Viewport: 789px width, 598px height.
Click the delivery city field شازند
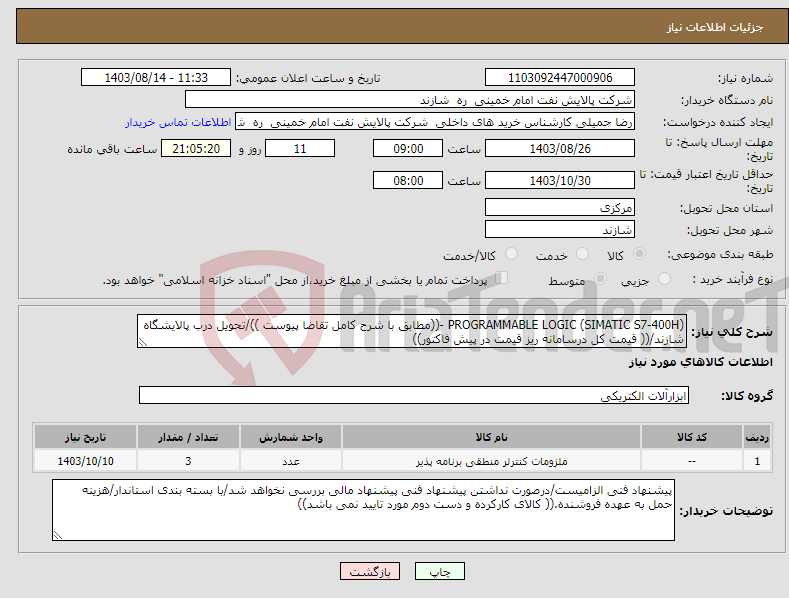click(560, 230)
